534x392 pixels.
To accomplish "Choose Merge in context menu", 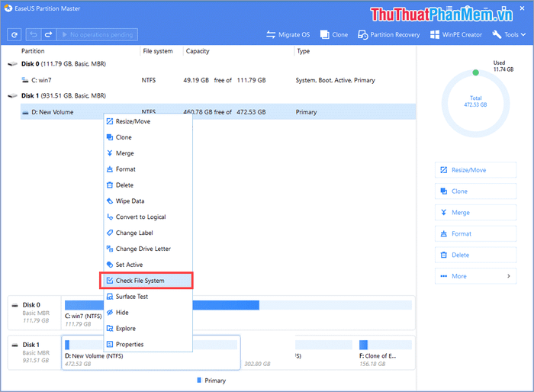I will tap(148, 153).
